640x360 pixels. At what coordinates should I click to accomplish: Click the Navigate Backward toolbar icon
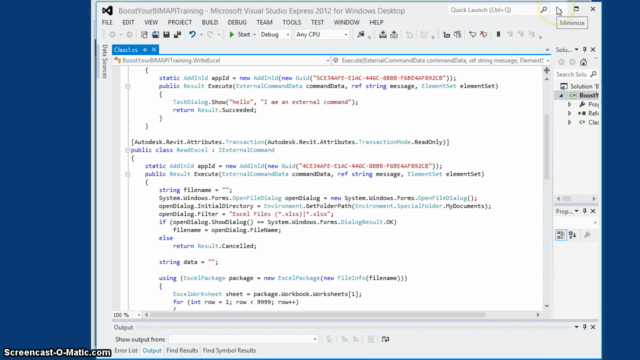[112, 35]
